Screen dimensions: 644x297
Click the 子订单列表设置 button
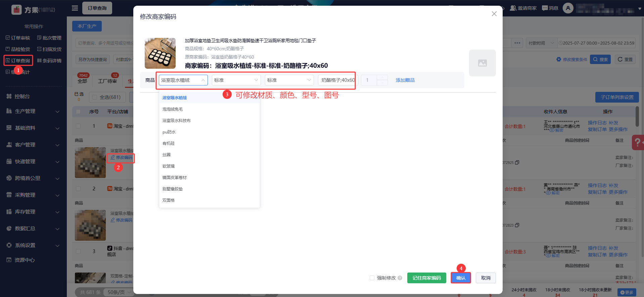[617, 97]
